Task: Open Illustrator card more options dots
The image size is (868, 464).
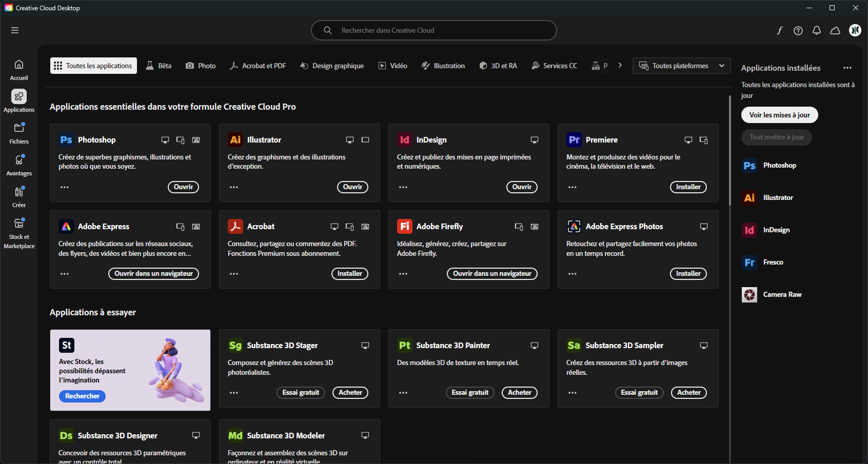Action: [234, 187]
